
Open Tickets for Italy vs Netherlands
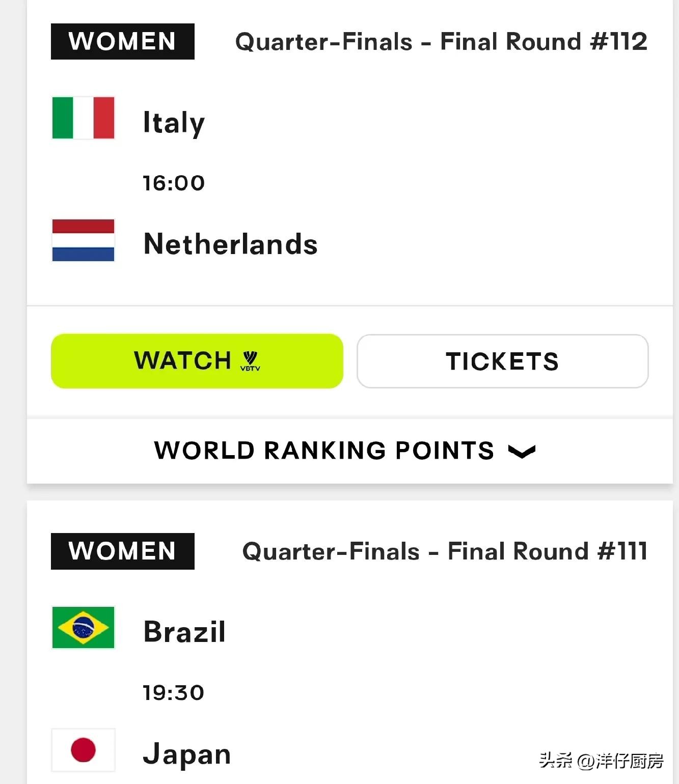pyautogui.click(x=503, y=361)
